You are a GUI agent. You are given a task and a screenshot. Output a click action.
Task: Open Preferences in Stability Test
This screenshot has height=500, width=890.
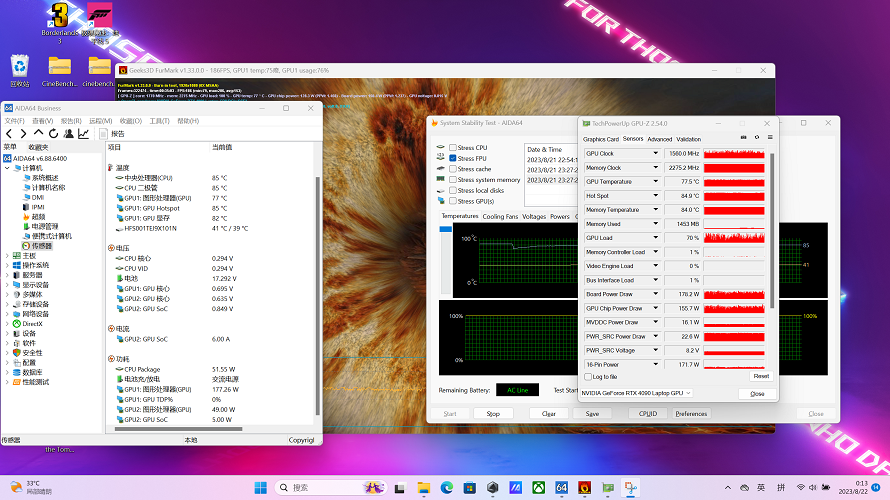click(691, 414)
